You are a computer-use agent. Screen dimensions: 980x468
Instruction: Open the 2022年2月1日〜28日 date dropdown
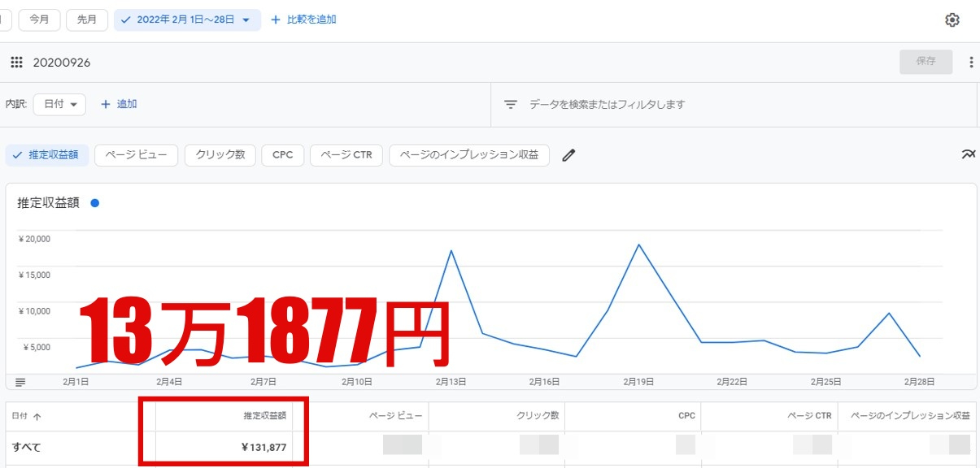(188, 19)
